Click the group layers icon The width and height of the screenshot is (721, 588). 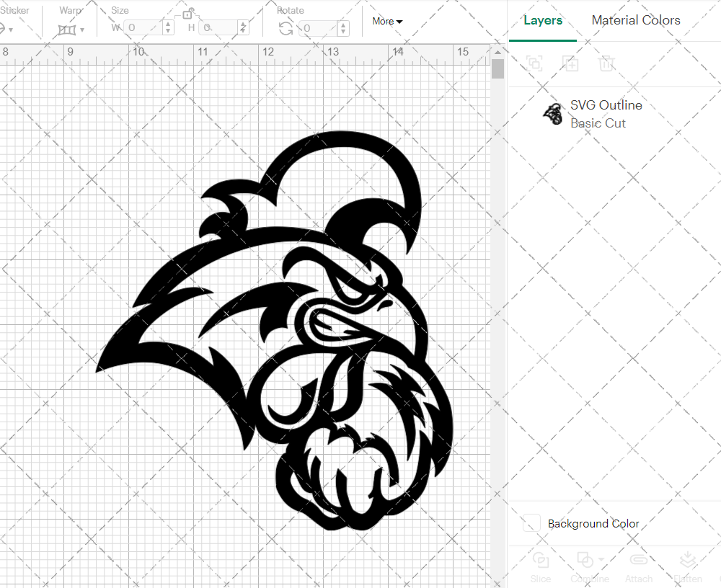tap(534, 63)
